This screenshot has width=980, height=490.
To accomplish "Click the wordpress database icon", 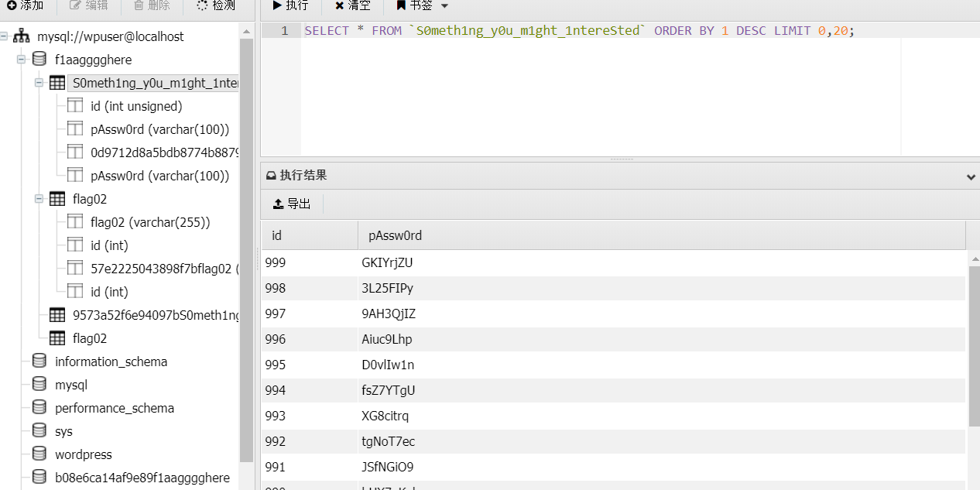I will pyautogui.click(x=39, y=454).
